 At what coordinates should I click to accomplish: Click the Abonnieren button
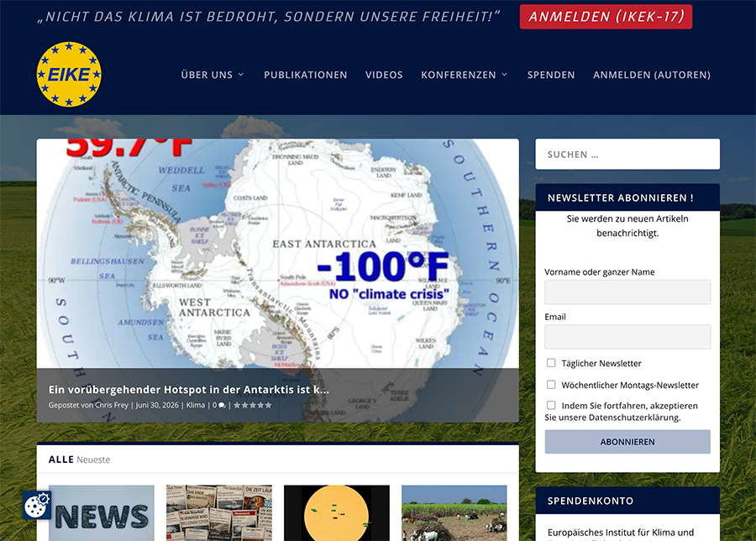[627, 442]
